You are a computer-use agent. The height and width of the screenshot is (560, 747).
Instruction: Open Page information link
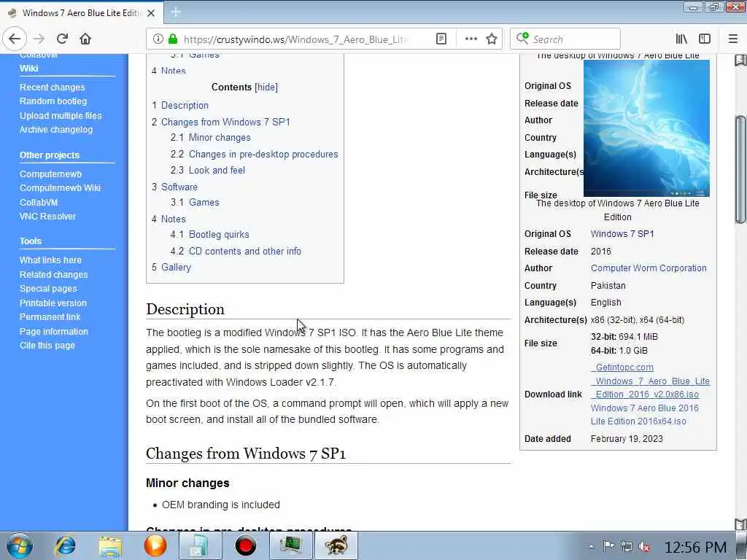point(54,332)
